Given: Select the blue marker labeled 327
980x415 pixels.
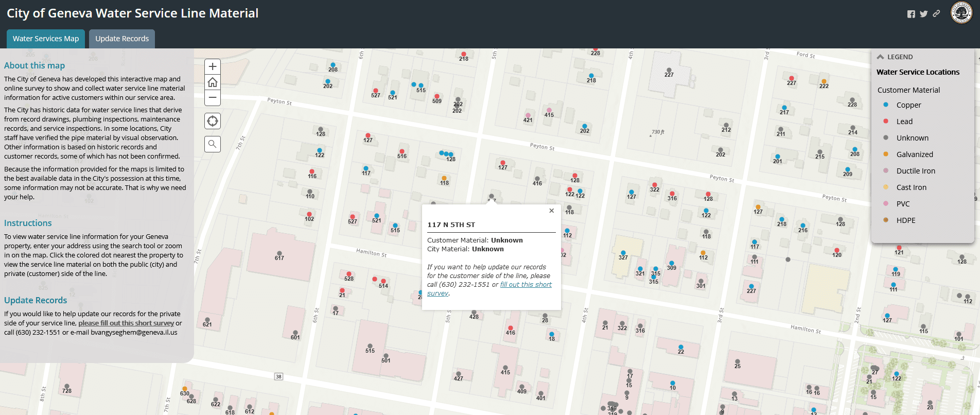Looking at the screenshot, I should pyautogui.click(x=623, y=252).
